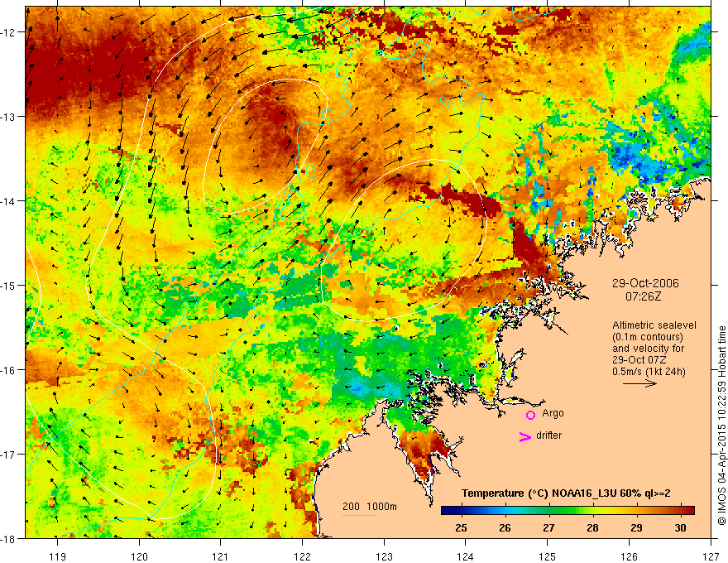Click the magenta drifter arrowhead legend symbol

[x=525, y=436]
